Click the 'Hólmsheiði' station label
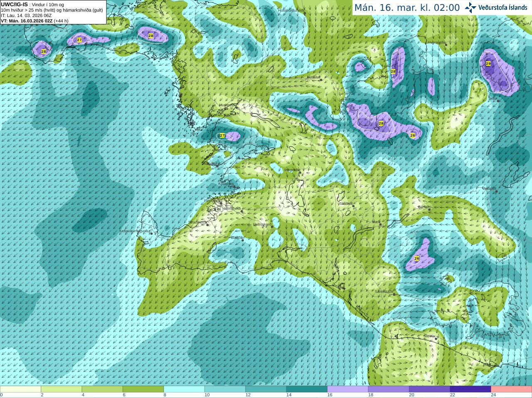Image resolution: width=532 pixels, height=398 pixels. click(x=232, y=209)
